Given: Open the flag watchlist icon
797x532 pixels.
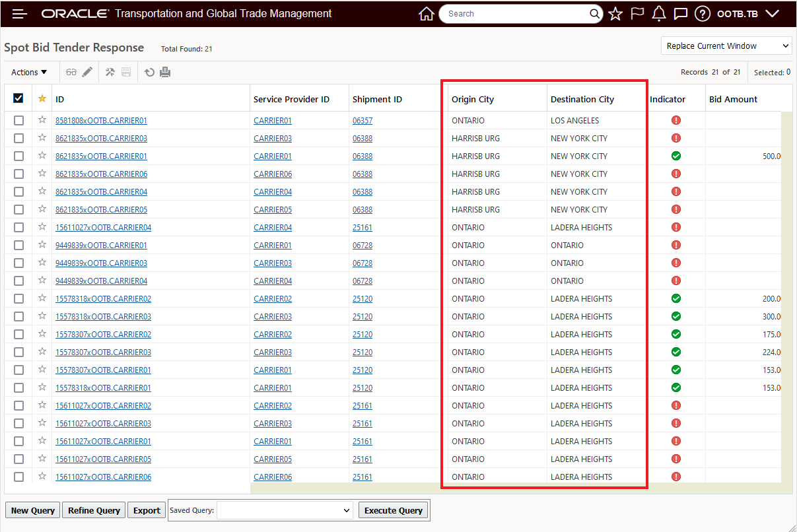Looking at the screenshot, I should tap(637, 14).
